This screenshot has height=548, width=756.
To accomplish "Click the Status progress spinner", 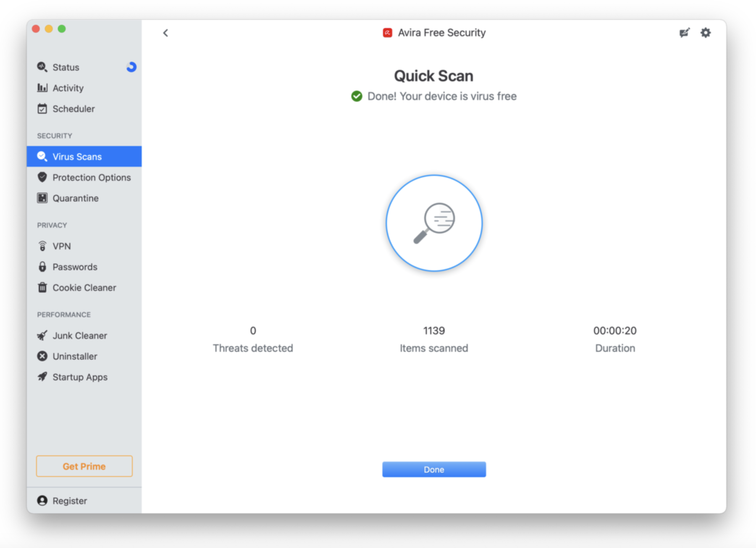I will coord(131,67).
